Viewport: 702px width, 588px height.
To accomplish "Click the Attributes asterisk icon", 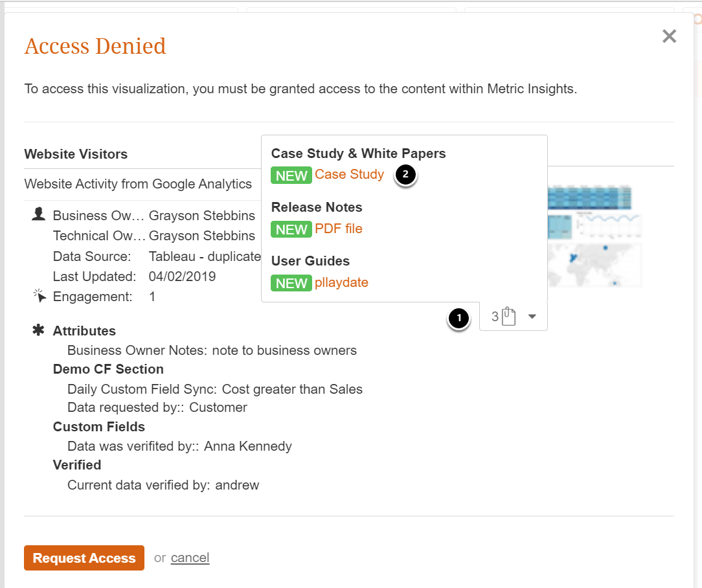I will 38,331.
